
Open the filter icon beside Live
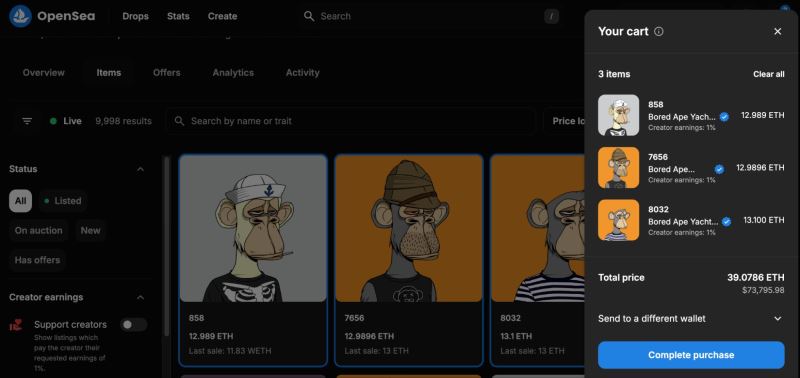pyautogui.click(x=27, y=121)
